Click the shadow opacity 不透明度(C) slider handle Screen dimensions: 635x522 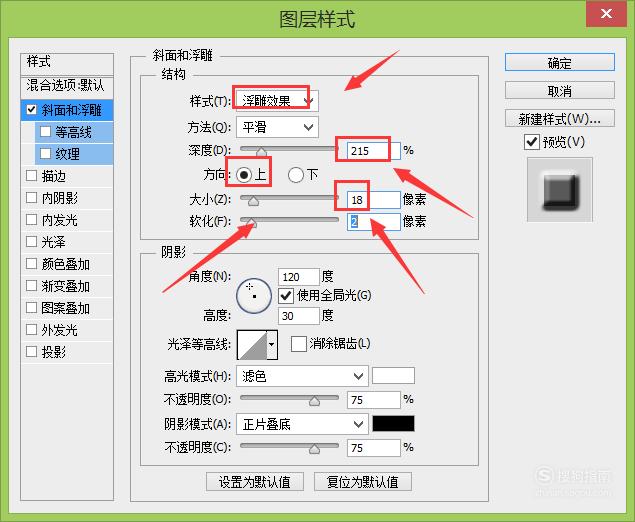tap(314, 449)
